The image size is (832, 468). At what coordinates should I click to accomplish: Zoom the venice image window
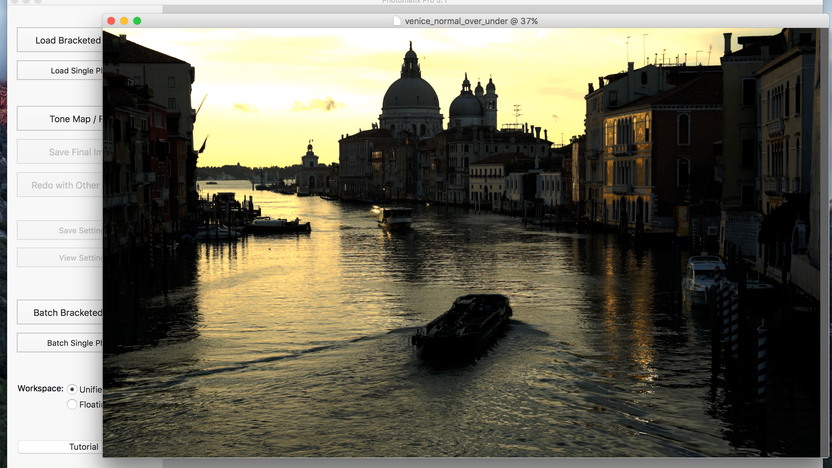tap(137, 21)
